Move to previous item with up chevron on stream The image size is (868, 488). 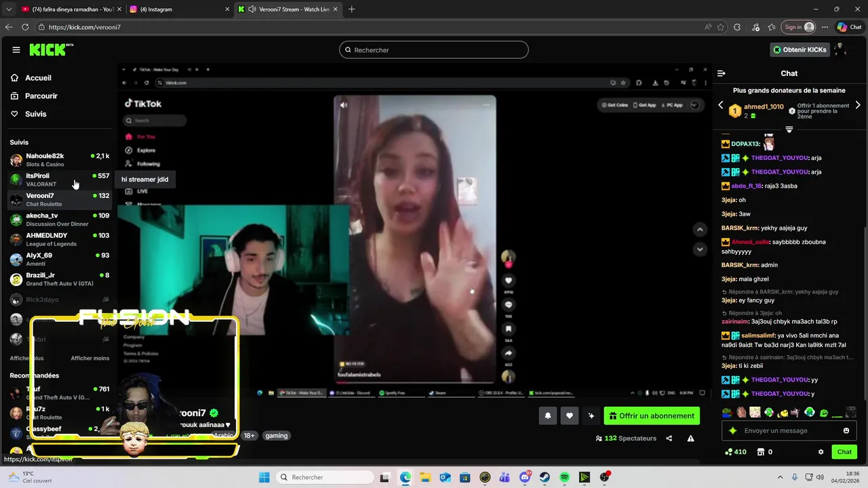[700, 230]
